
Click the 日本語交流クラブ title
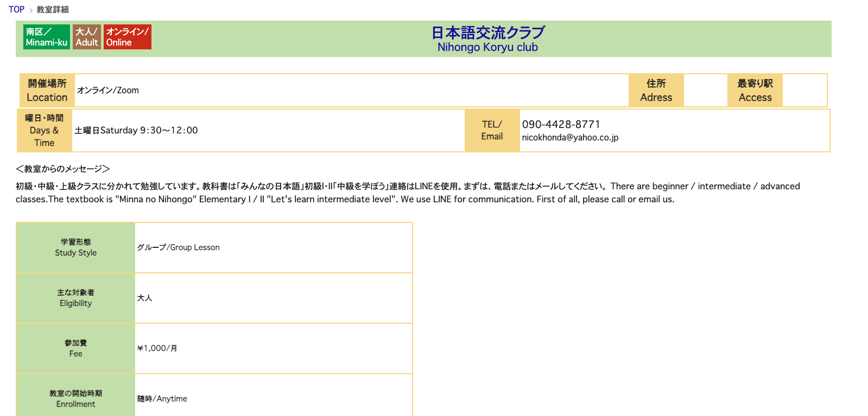[x=488, y=33]
